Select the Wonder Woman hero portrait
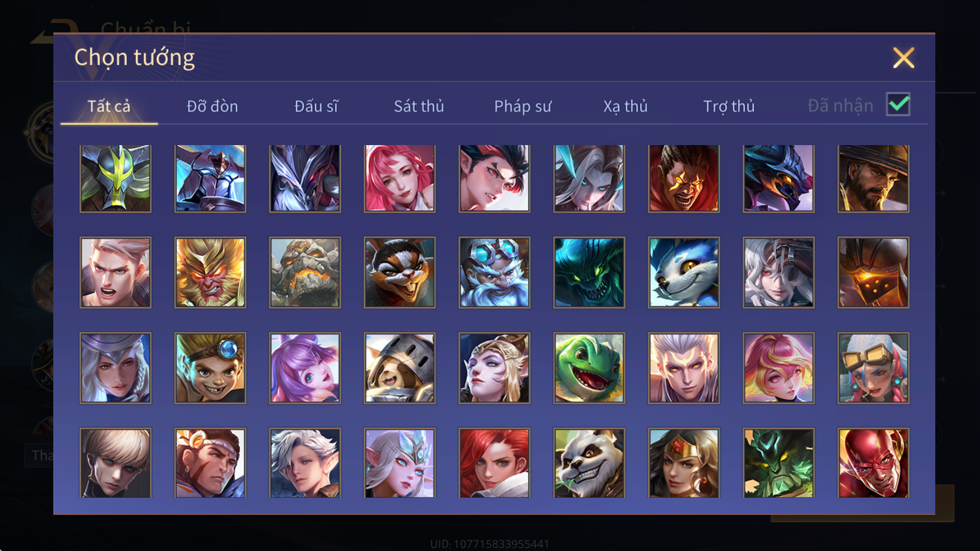980x551 pixels. 684,463
